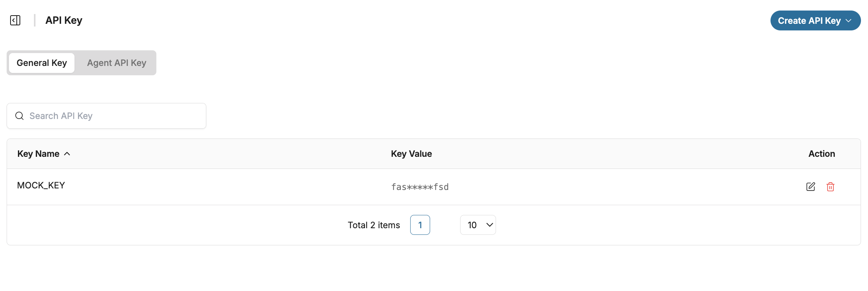The width and height of the screenshot is (868, 291).
Task: Open the Agent API Key tab
Action: click(117, 63)
